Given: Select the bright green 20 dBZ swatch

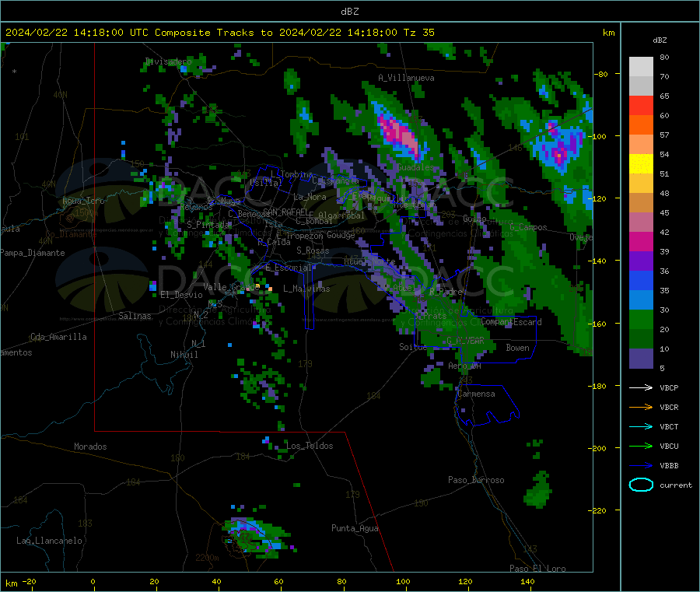Looking at the screenshot, I should point(641,319).
